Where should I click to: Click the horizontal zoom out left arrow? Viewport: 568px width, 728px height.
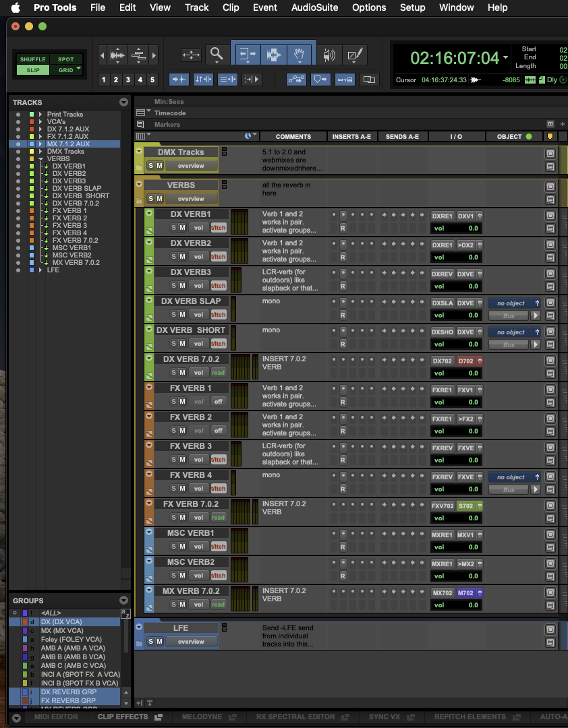pos(103,56)
